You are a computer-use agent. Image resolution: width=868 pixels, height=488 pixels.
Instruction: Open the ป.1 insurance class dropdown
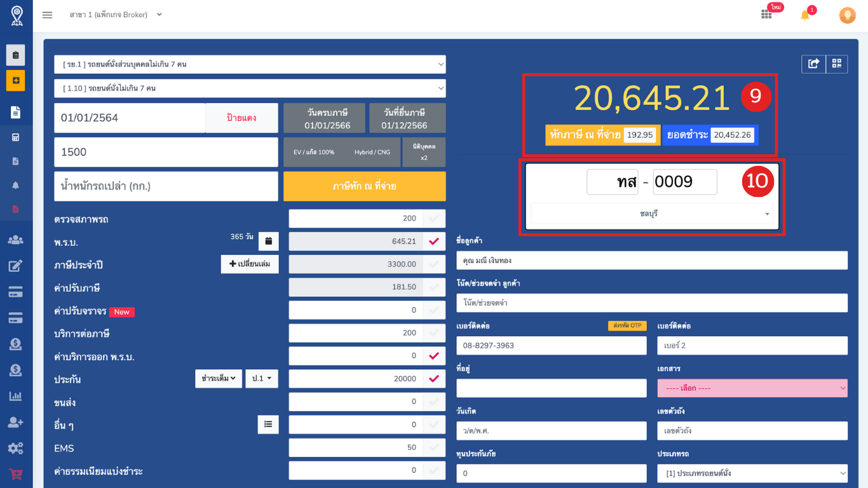(262, 379)
